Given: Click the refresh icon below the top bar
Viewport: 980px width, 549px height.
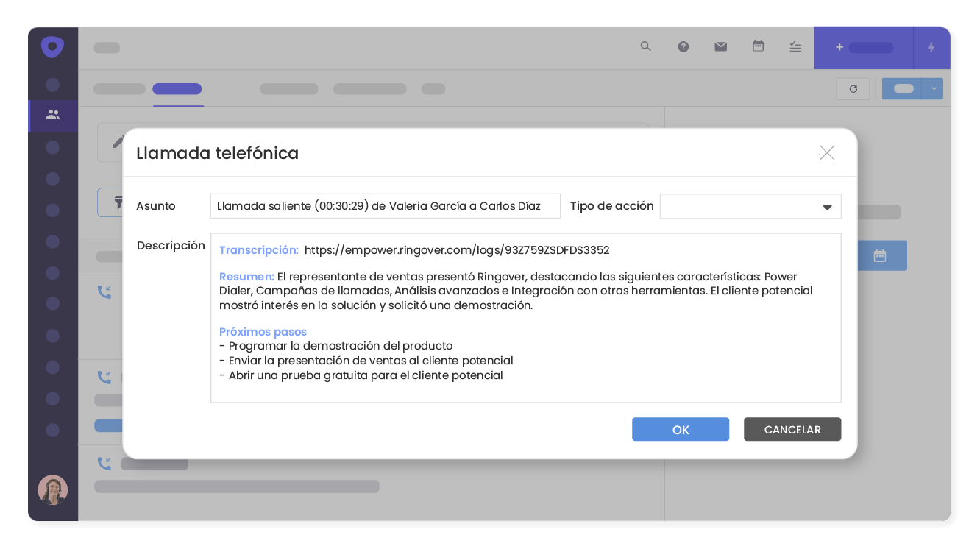Looking at the screenshot, I should (x=853, y=88).
